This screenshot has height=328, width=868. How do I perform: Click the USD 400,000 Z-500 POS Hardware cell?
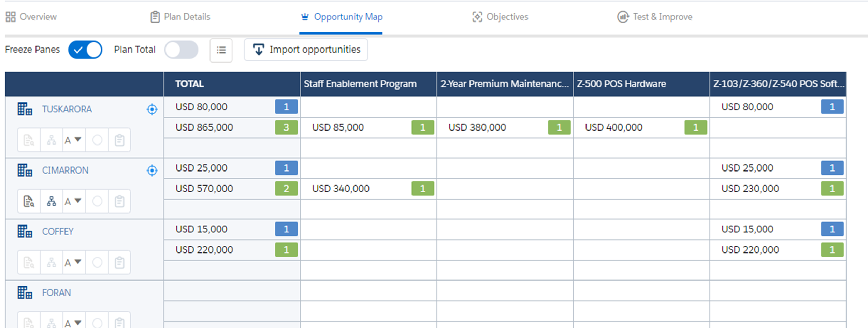tap(641, 127)
